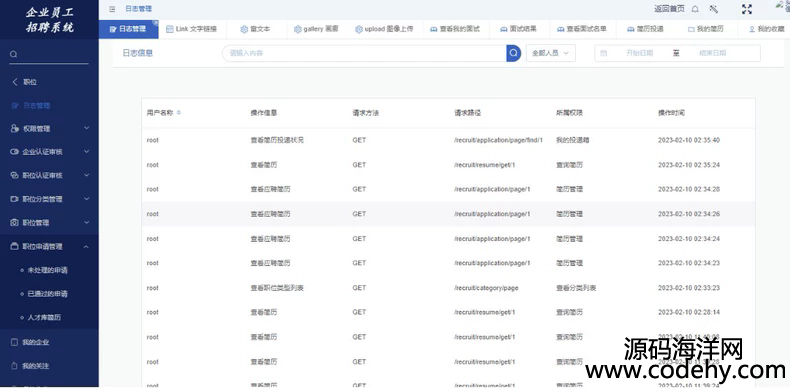The width and height of the screenshot is (790, 390).
Task: Click the /recruit/category/page path cell
Action: click(x=486, y=288)
